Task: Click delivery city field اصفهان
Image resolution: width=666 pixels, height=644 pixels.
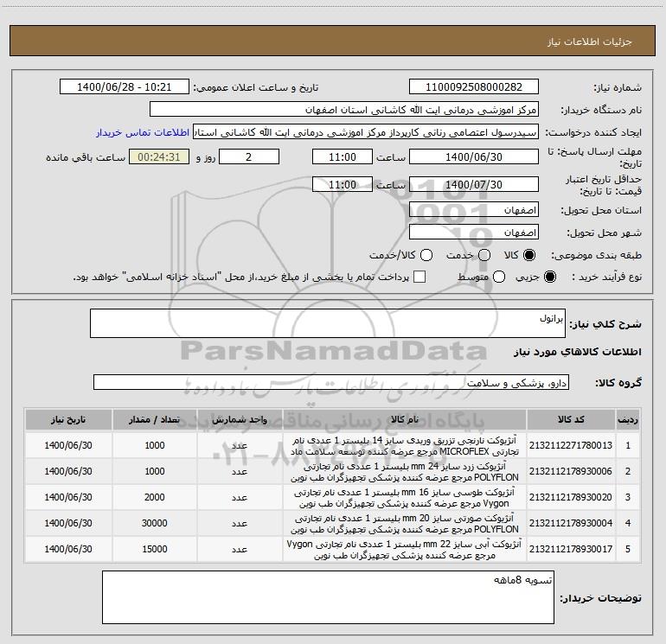Action: [x=474, y=233]
